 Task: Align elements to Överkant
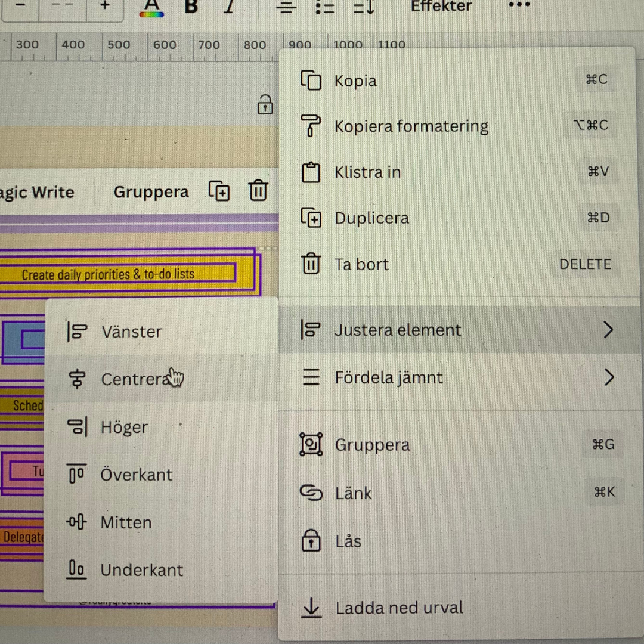click(x=136, y=475)
